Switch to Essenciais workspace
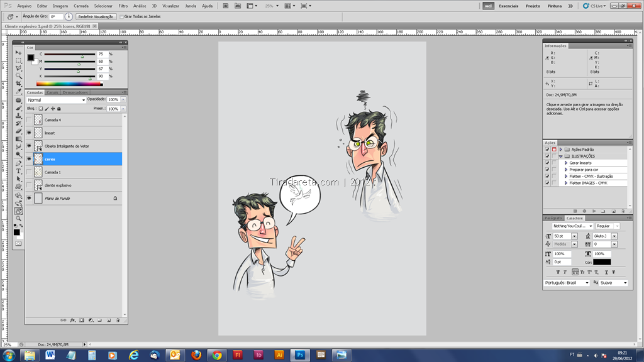The image size is (644, 362). [x=508, y=6]
